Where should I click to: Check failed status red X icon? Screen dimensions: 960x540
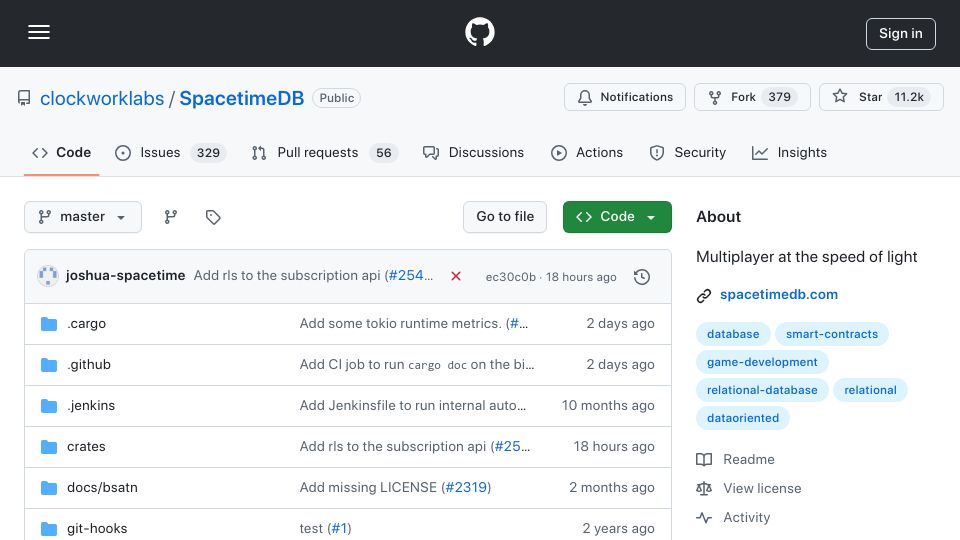[x=456, y=276]
